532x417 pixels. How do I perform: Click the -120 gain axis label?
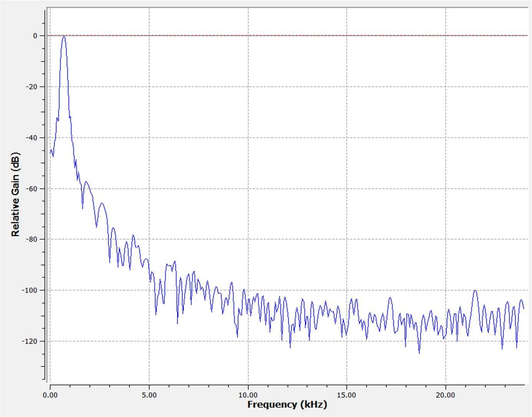[30, 341]
